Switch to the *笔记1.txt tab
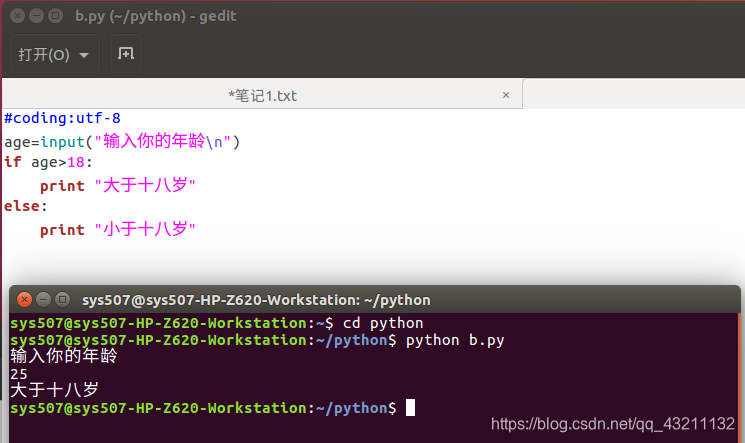Image resolution: width=745 pixels, height=443 pixels. [x=262, y=96]
